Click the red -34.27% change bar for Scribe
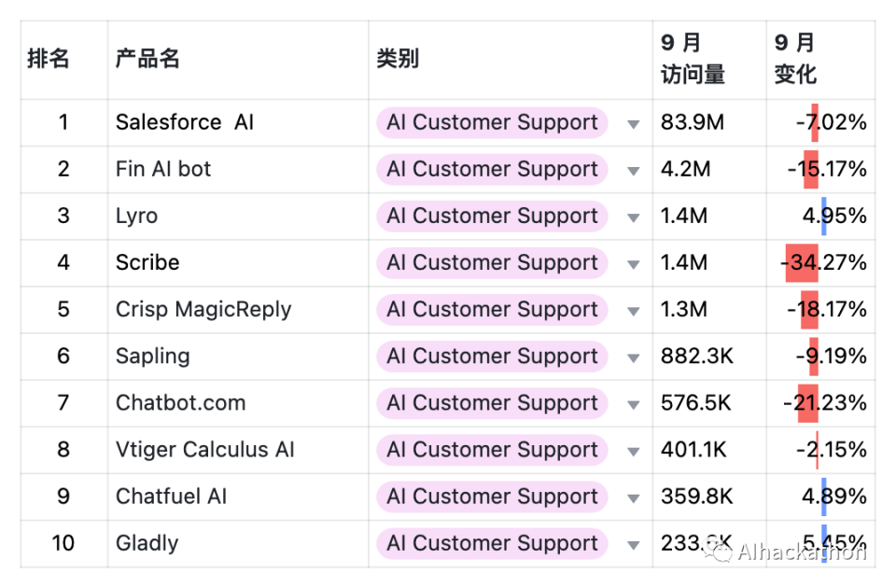The width and height of the screenshot is (896, 588). [803, 263]
